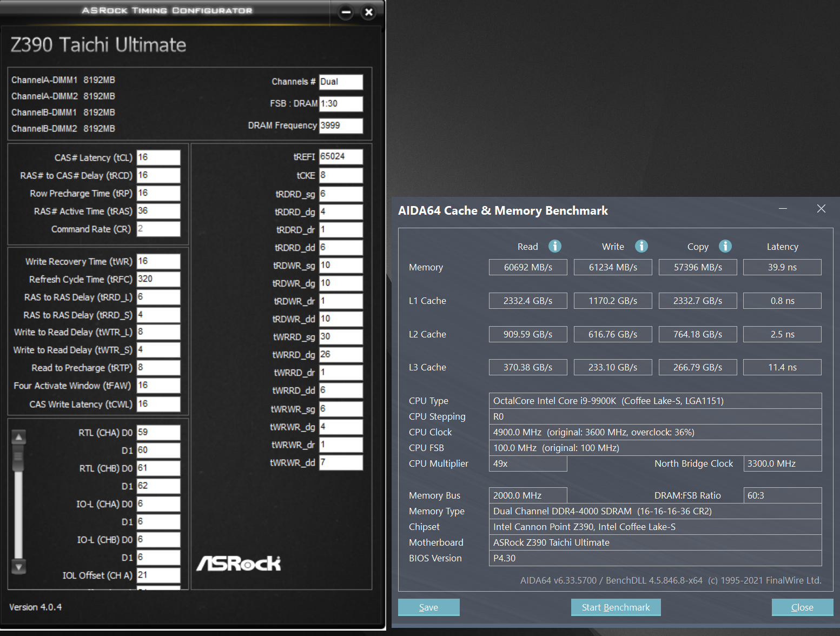Click the Memory Read value 60692 MB/s
Image resolution: width=840 pixels, height=636 pixels.
point(528,267)
